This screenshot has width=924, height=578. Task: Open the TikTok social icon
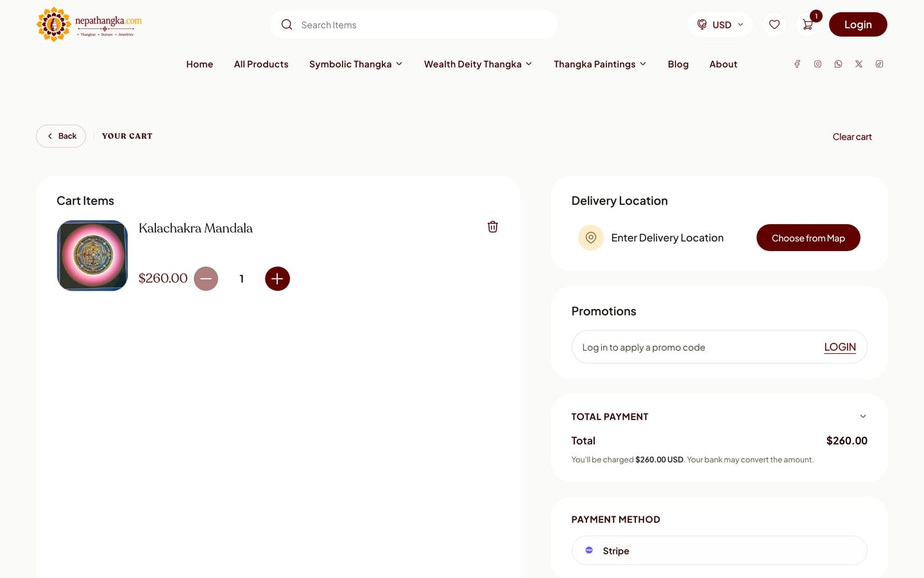click(879, 64)
